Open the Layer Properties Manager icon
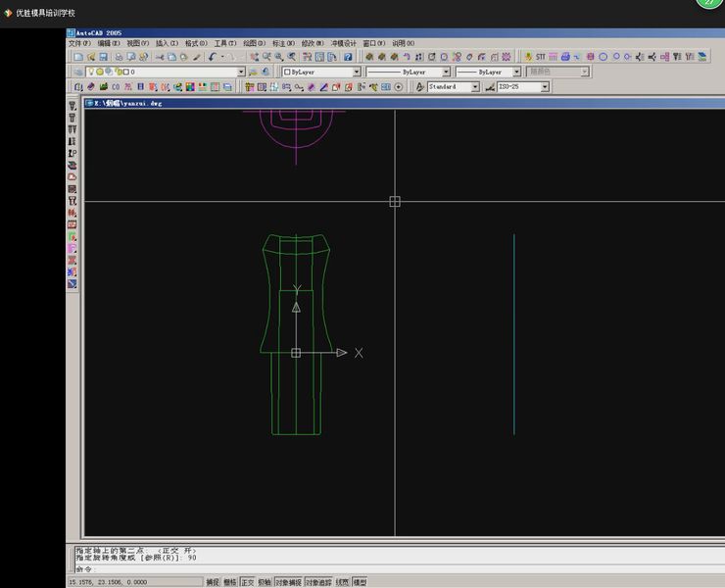 pos(78,72)
